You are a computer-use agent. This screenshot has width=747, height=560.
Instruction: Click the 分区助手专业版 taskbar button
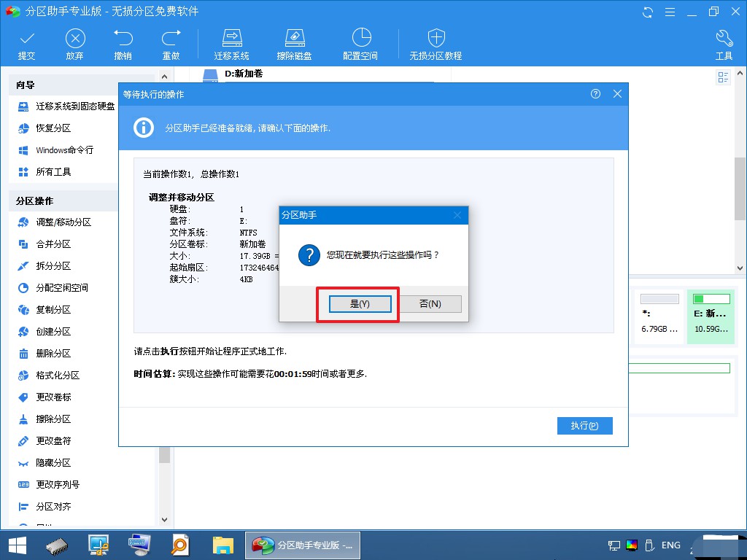click(x=303, y=545)
